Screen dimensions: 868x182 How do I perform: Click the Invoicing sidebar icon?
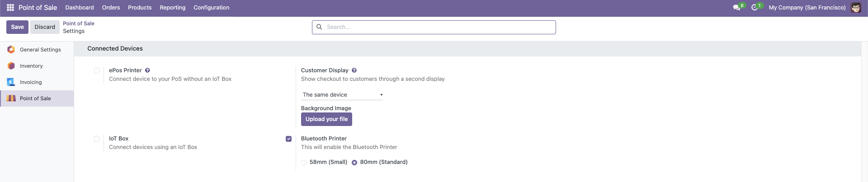(11, 82)
